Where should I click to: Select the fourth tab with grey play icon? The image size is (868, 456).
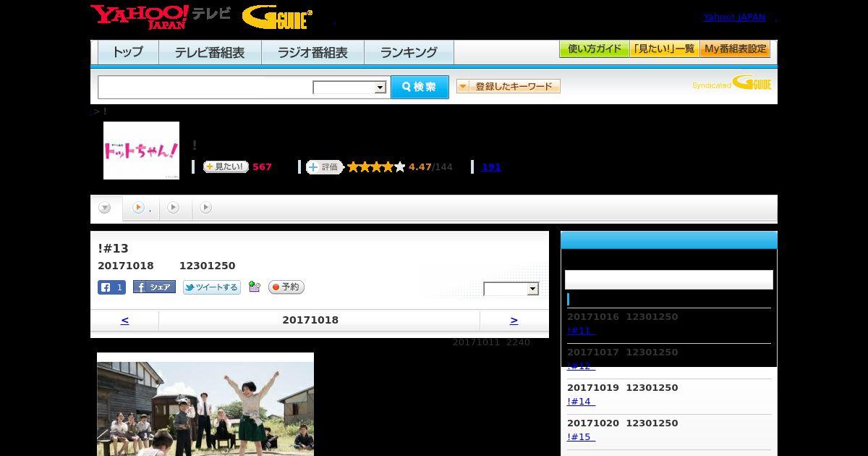(x=206, y=208)
